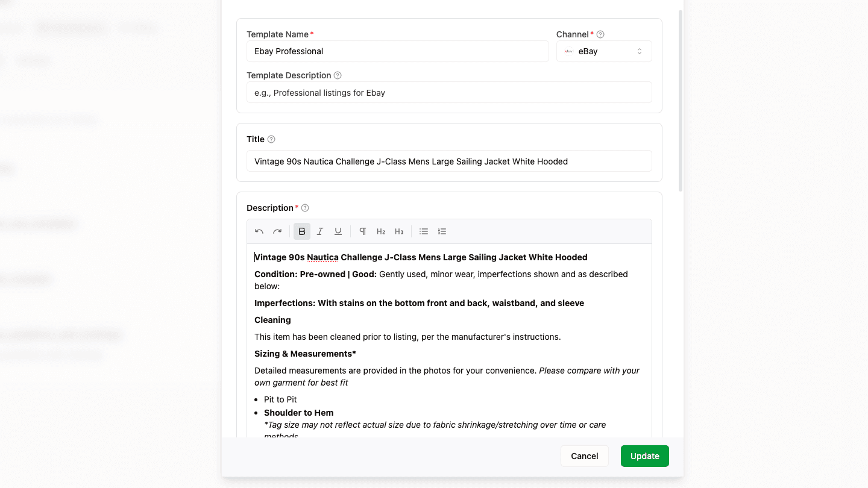Screen dimensions: 868x488
Task: Click the Title input field
Action: point(449,161)
